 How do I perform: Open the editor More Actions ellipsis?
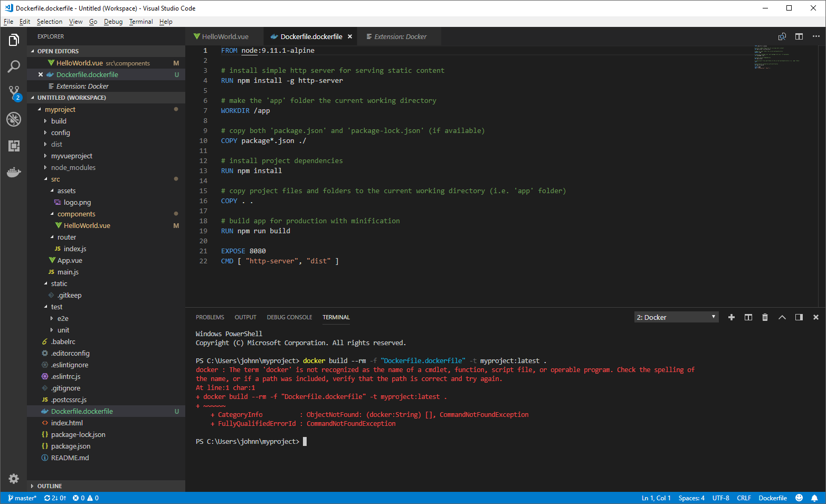[x=816, y=36]
